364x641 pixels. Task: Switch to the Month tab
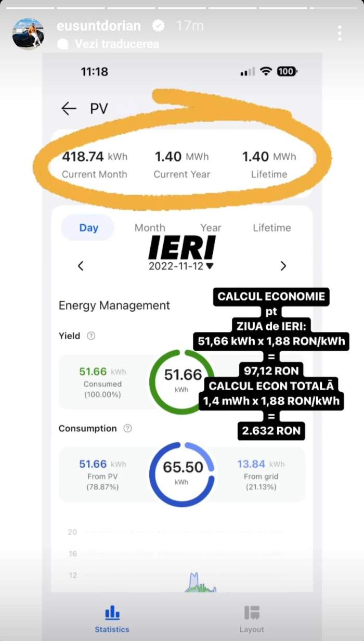[150, 228]
